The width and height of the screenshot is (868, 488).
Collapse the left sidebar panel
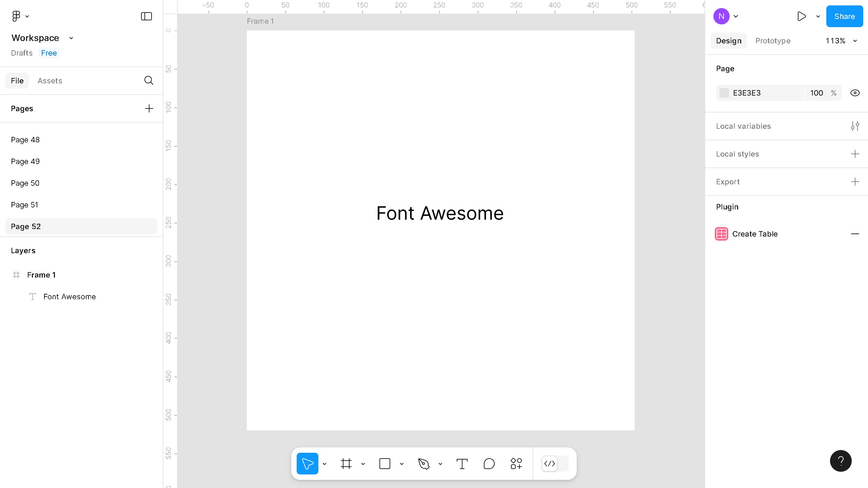(x=146, y=16)
